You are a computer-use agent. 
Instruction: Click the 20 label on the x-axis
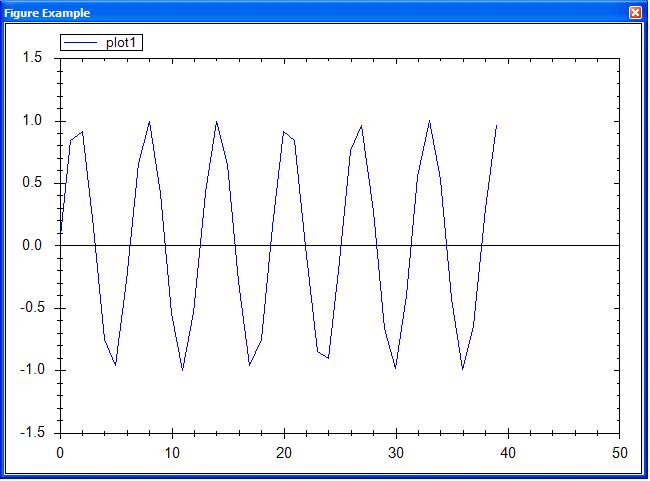pos(284,453)
